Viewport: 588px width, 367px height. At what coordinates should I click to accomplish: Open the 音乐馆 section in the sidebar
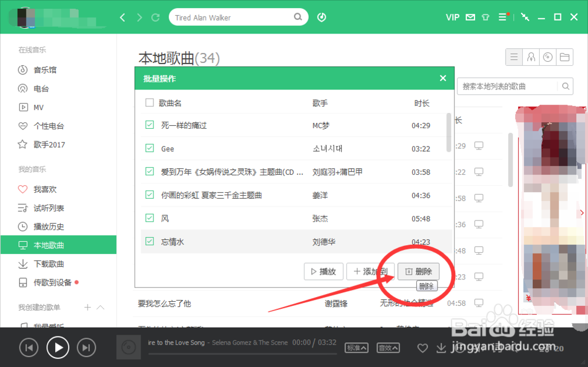click(x=41, y=69)
